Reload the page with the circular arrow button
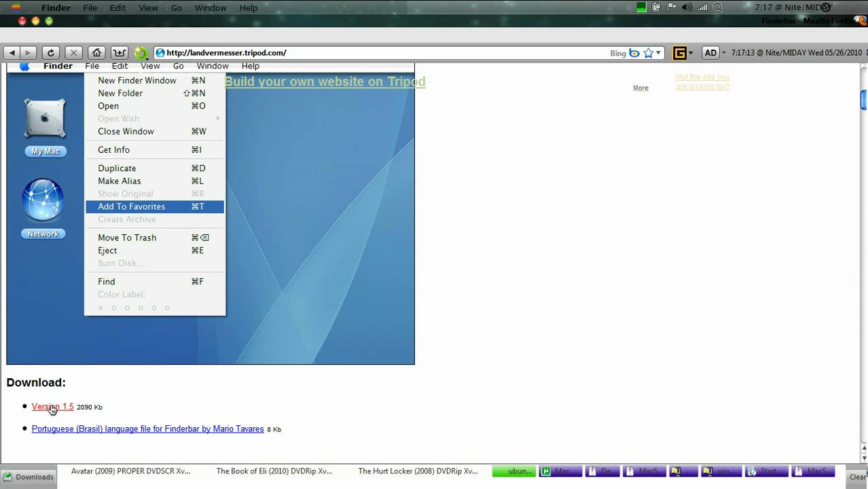Screen dimensions: 868x489 coord(50,52)
